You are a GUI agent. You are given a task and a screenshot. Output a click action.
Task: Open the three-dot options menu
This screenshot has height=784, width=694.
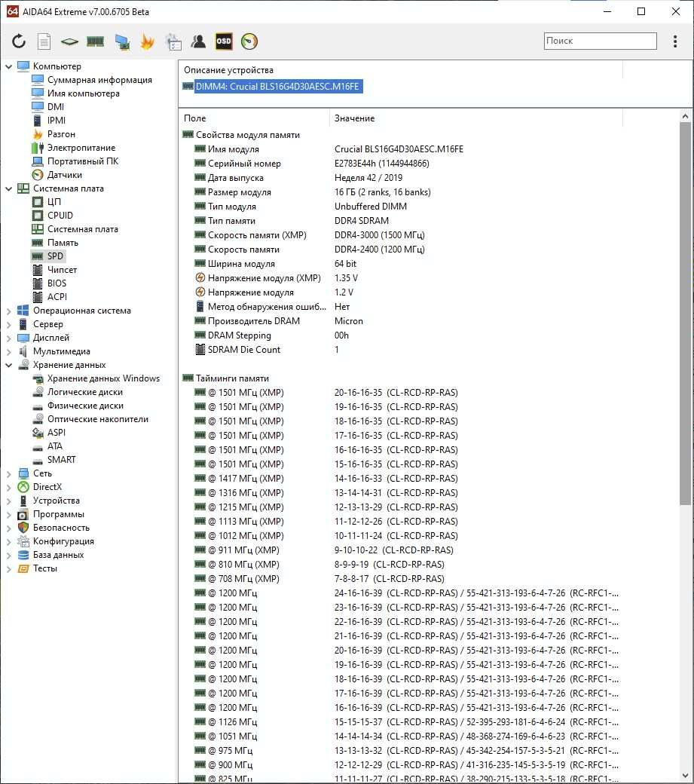point(675,41)
